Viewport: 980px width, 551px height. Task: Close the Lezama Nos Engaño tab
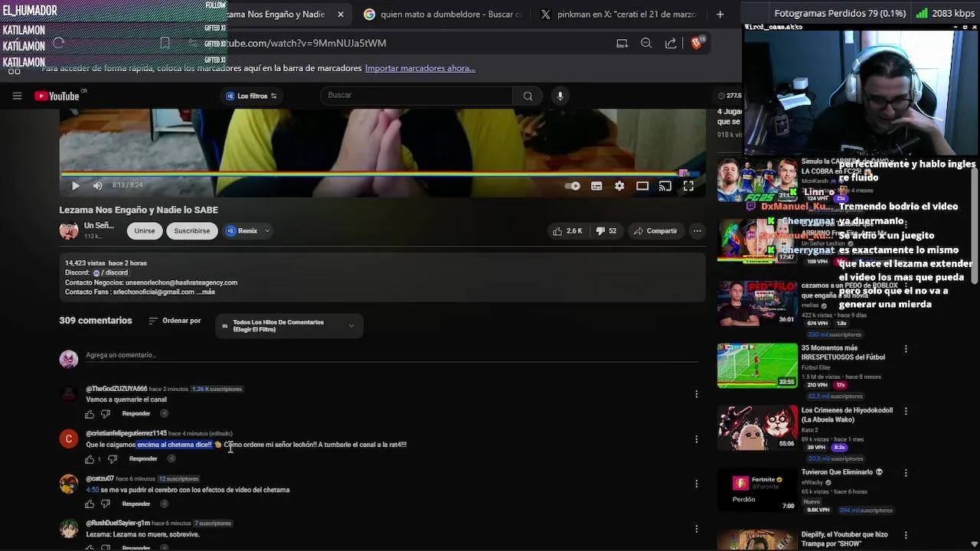point(341,14)
